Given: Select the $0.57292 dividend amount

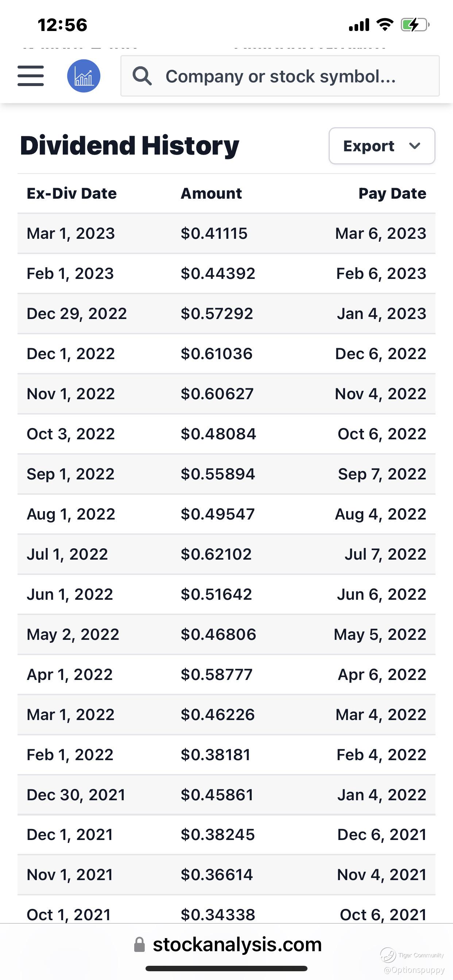Looking at the screenshot, I should 217,314.
